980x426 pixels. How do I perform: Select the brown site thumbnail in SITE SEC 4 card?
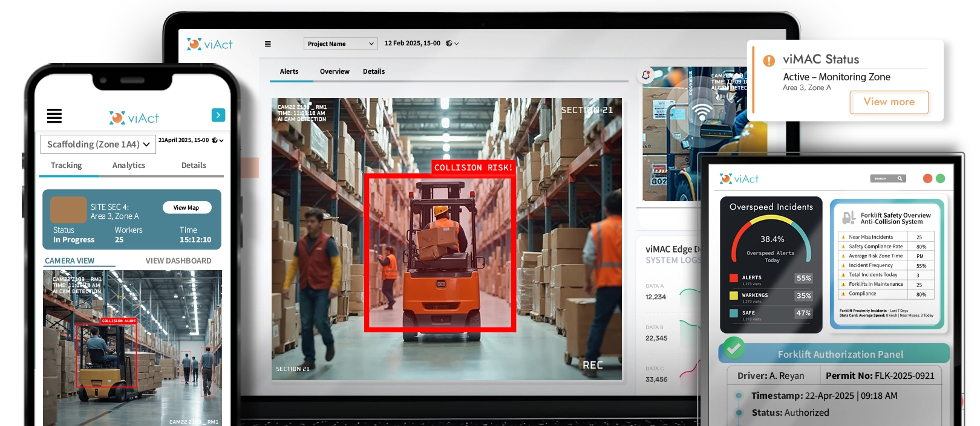(x=68, y=210)
